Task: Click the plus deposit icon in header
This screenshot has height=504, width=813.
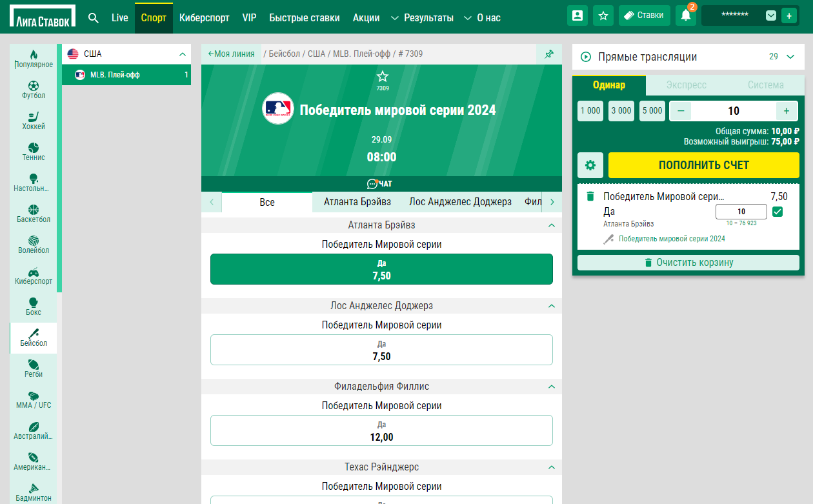Action: tap(789, 15)
